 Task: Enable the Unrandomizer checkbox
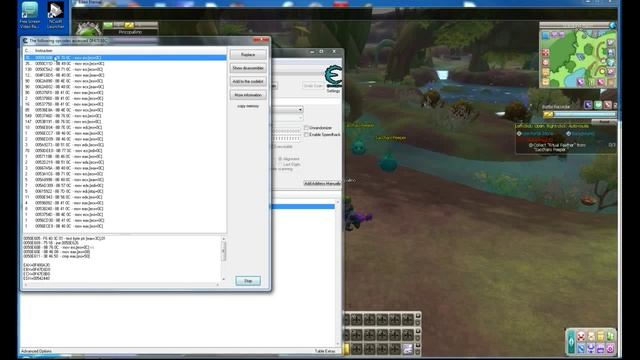pyautogui.click(x=306, y=128)
